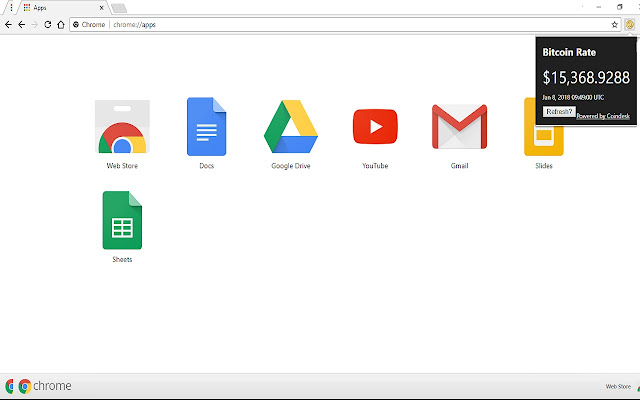Launch the Docs app
640x400 pixels.
pyautogui.click(x=207, y=127)
